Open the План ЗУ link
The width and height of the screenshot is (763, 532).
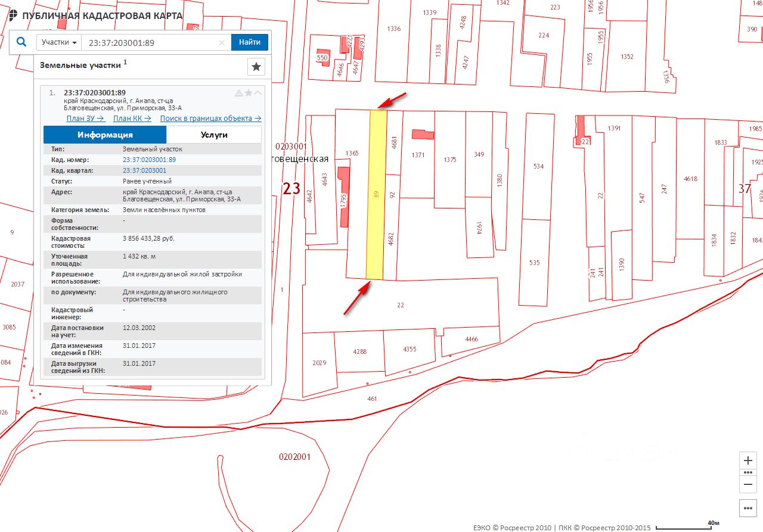pyautogui.click(x=85, y=118)
